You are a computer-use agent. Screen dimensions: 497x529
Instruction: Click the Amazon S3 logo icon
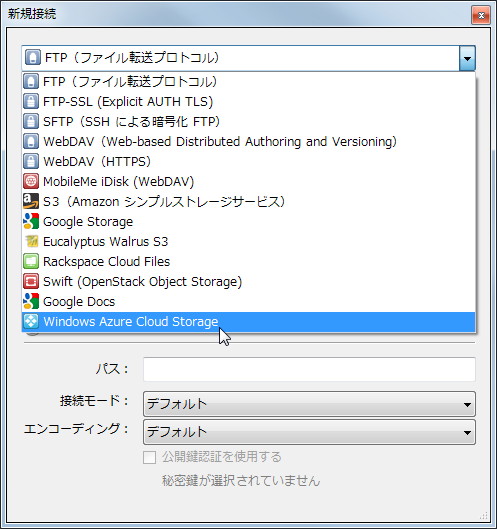coord(31,201)
